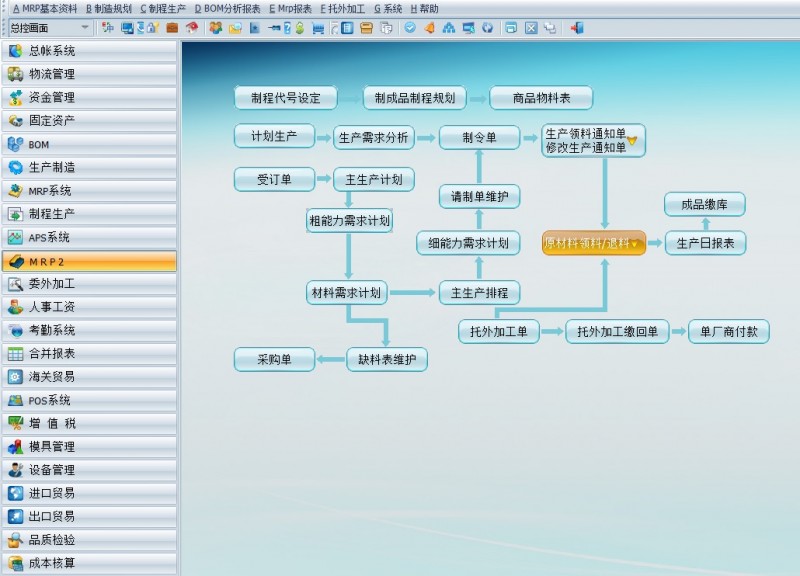Viewport: 800px width, 576px height.
Task: Open the 帮助 menu
Action: (x=424, y=8)
